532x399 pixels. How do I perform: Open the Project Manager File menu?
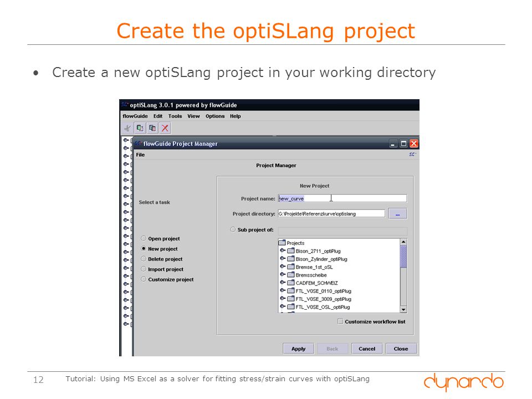(x=140, y=155)
